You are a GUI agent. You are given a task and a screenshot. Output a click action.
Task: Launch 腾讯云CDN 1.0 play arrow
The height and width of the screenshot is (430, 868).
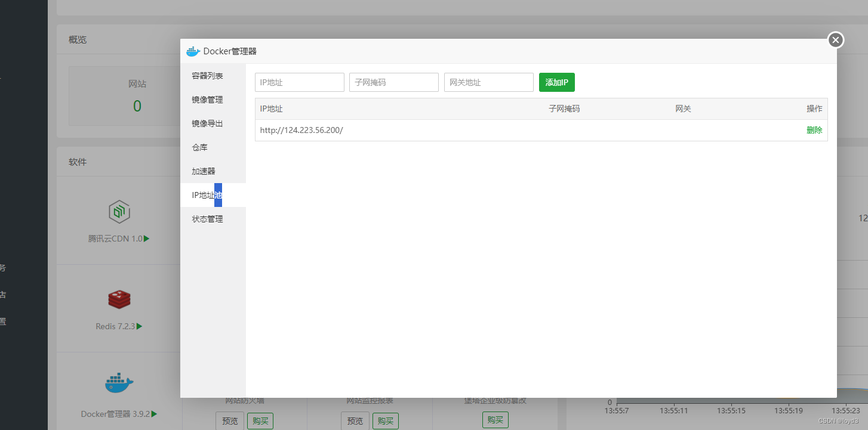tap(146, 239)
